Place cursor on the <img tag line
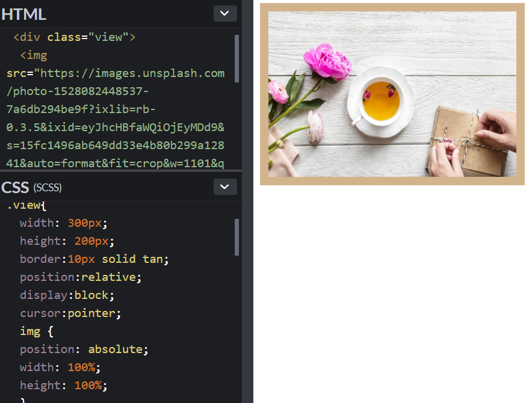 [34, 55]
